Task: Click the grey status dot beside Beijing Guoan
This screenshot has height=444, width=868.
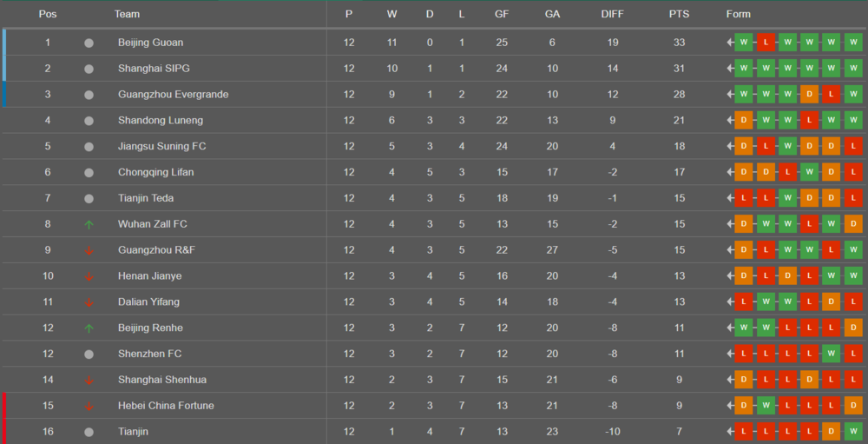Action: click(89, 43)
